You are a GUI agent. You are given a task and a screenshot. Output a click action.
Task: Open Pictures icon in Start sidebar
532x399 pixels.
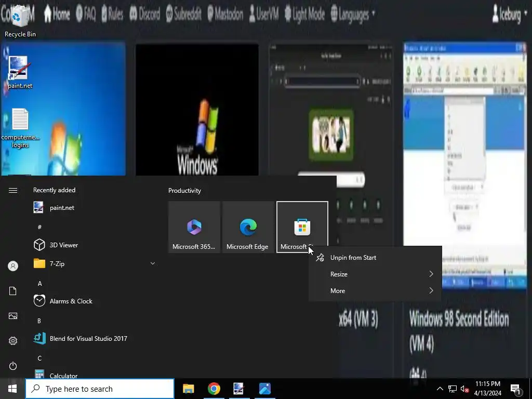click(13, 316)
